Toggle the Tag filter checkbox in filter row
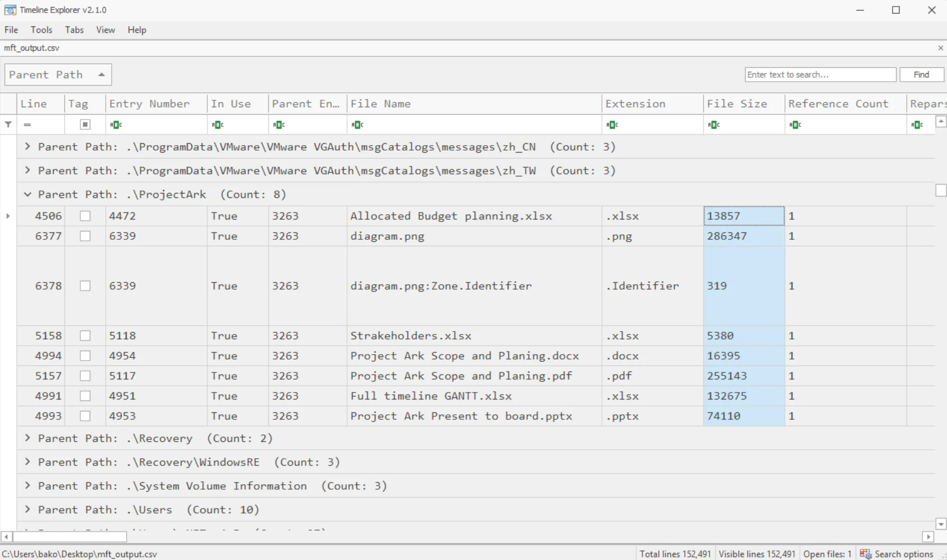Viewport: 947px width, 560px height. [85, 125]
